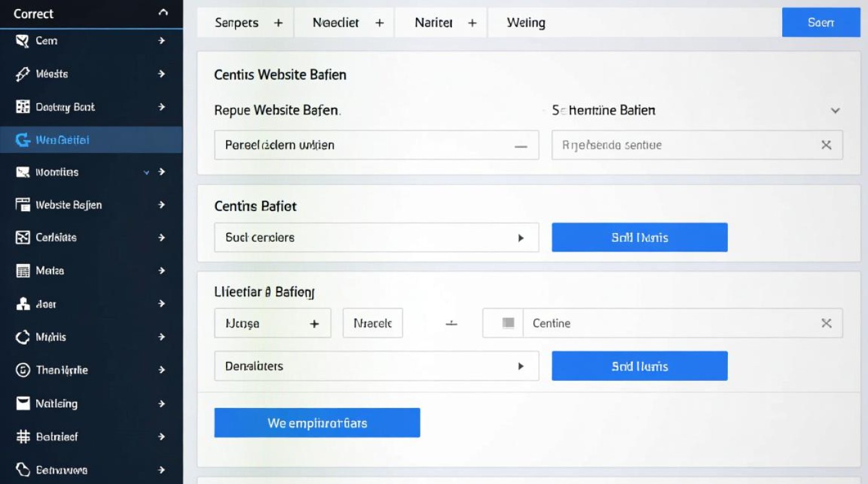Click the plus in the Nonse field
Viewport: 868px width, 484px height.
[315, 323]
